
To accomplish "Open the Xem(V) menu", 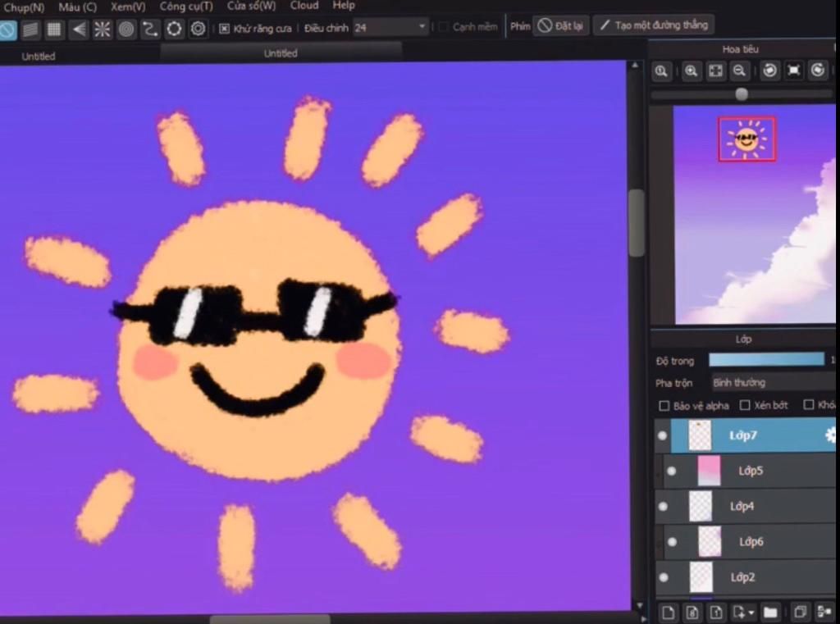I will (x=128, y=7).
